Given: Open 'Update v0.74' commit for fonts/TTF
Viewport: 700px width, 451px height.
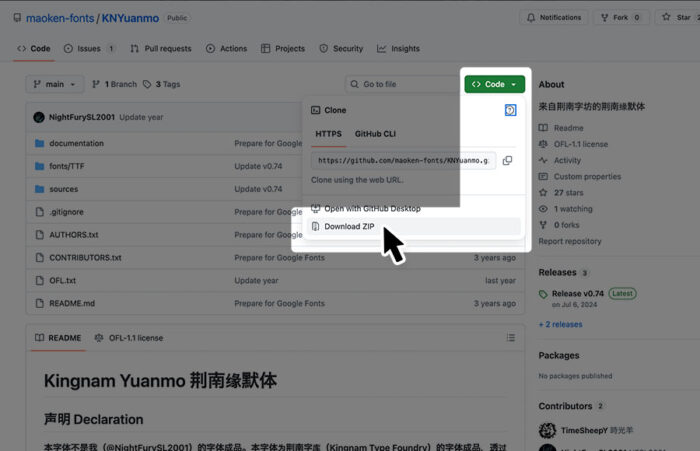Looking at the screenshot, I should (258, 166).
